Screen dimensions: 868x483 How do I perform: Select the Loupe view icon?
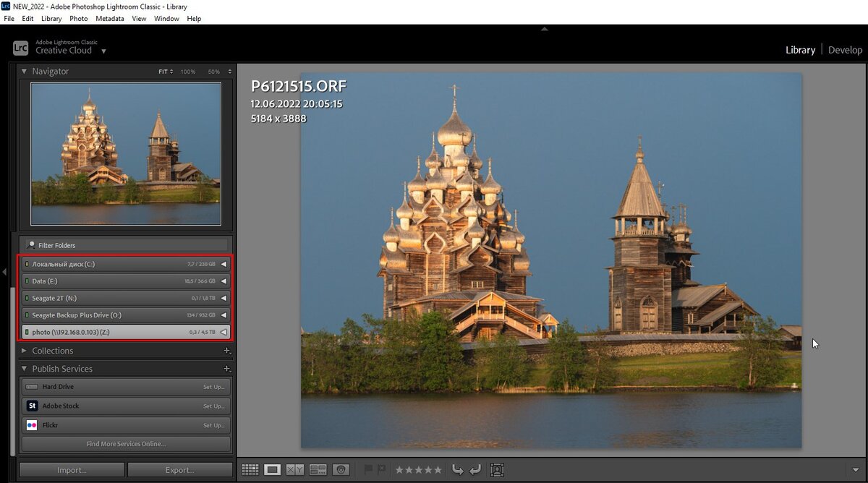click(x=273, y=469)
